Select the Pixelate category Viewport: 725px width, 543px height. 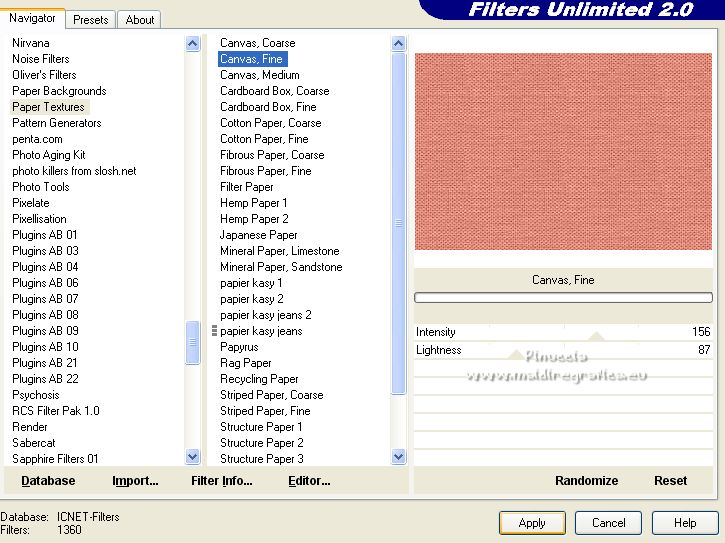(x=31, y=203)
